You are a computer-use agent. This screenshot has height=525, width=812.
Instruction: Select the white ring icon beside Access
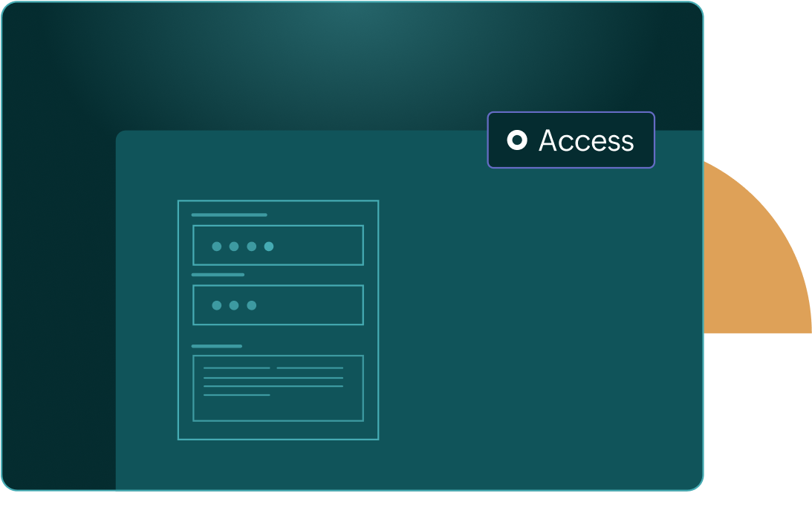tap(517, 140)
